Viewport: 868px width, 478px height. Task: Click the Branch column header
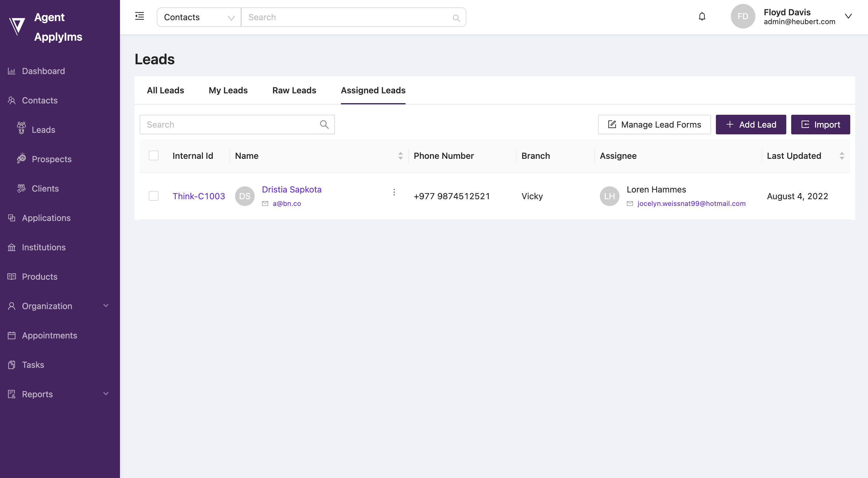[x=535, y=156]
